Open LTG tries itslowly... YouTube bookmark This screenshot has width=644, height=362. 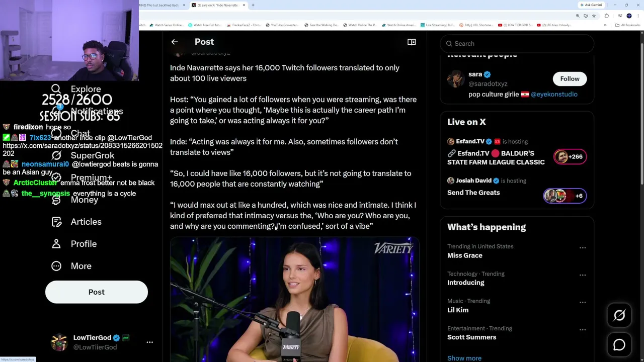[x=554, y=25]
